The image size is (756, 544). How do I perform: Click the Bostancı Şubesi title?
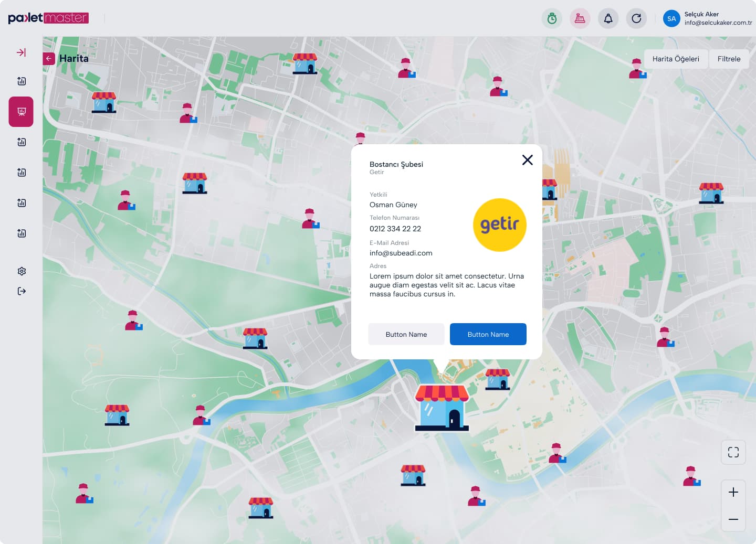click(396, 164)
